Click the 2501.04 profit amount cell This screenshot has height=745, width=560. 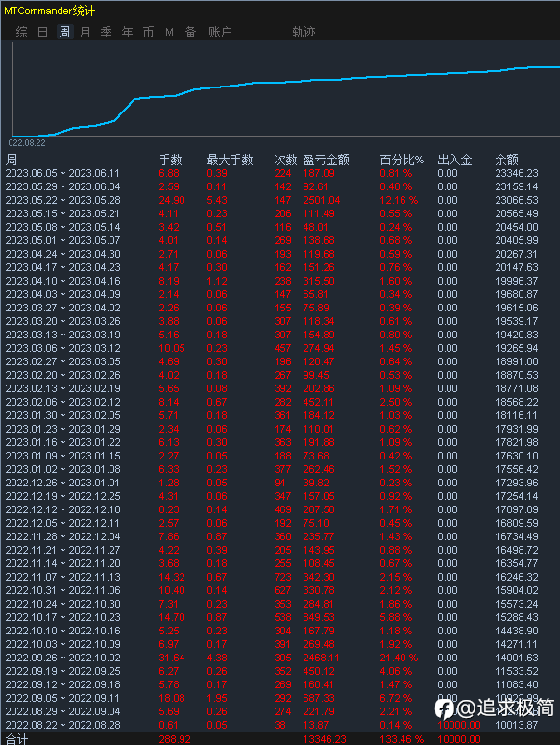pyautogui.click(x=322, y=200)
